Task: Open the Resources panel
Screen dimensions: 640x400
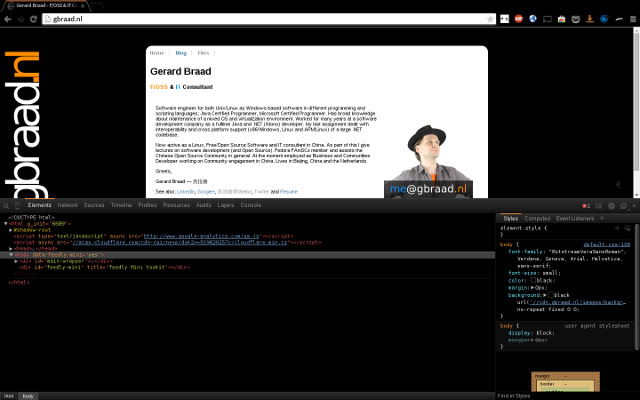Action: pyautogui.click(x=176, y=205)
